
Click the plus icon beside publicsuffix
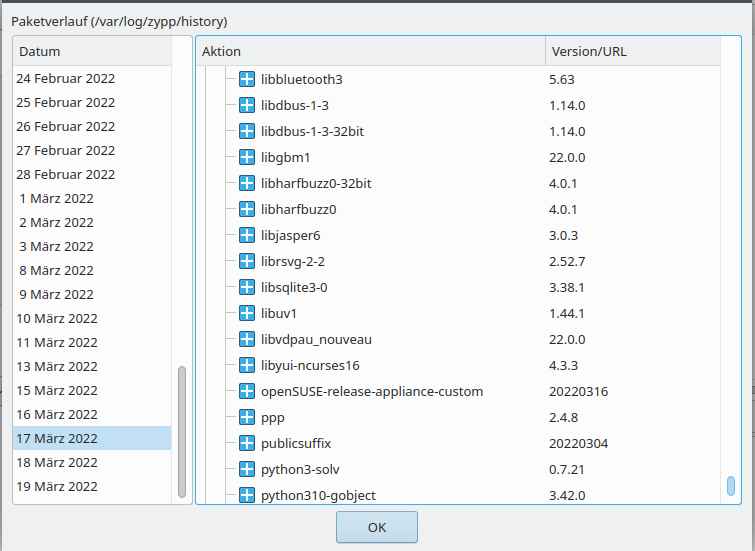pos(247,443)
